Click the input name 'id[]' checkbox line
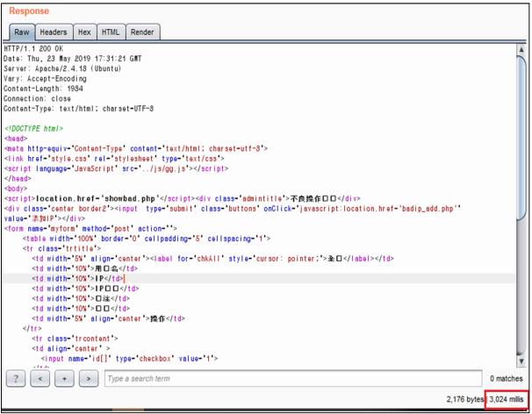 point(129,359)
